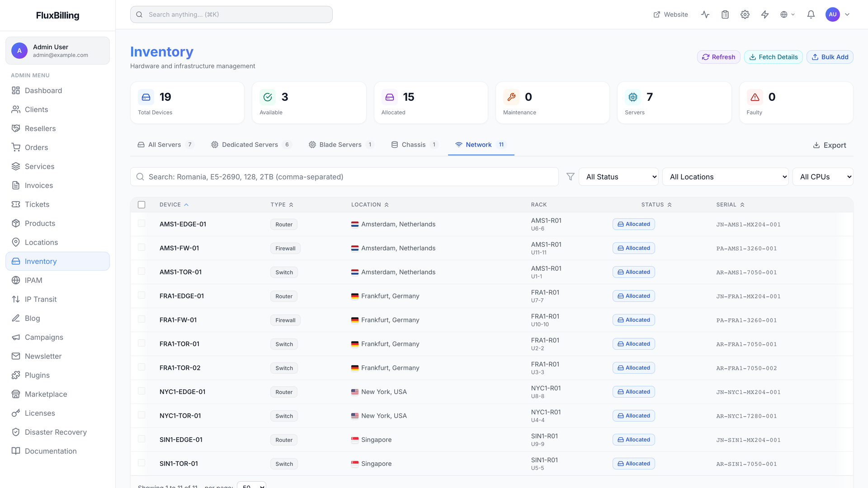Click the Refresh button
Image resolution: width=868 pixels, height=488 pixels.
coord(718,57)
